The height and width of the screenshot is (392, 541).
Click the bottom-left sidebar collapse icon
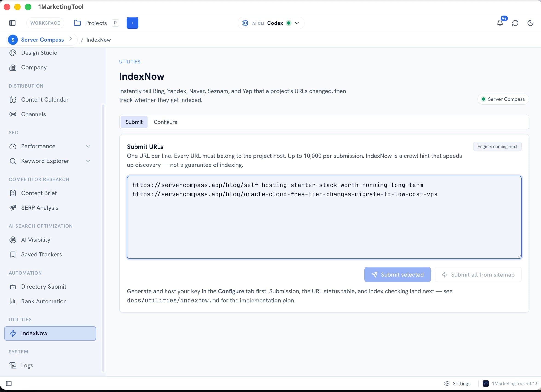[9, 383]
